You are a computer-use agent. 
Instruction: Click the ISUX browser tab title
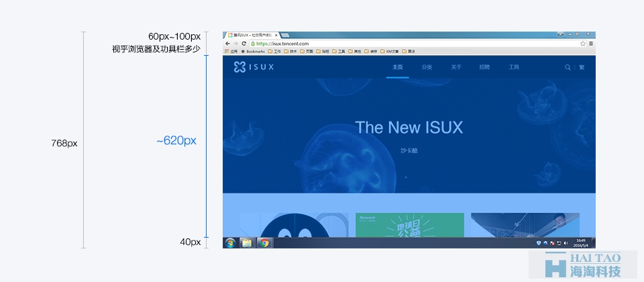252,36
